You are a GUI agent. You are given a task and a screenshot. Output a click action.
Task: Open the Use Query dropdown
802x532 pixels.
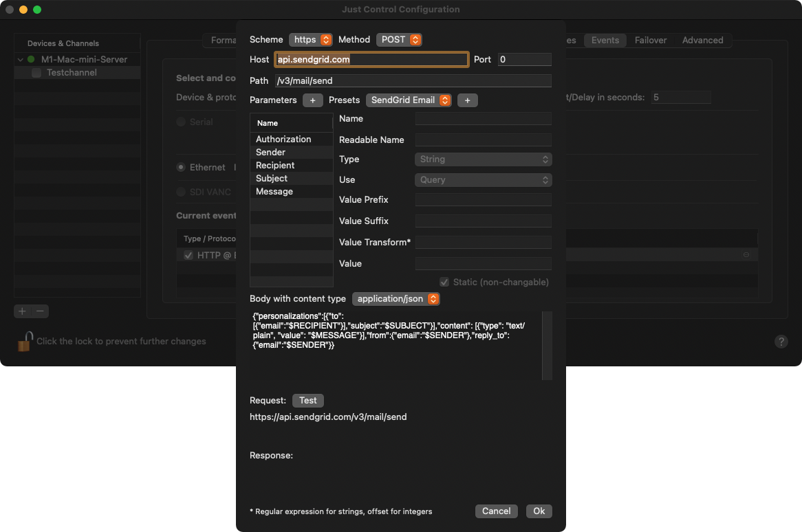click(x=483, y=180)
